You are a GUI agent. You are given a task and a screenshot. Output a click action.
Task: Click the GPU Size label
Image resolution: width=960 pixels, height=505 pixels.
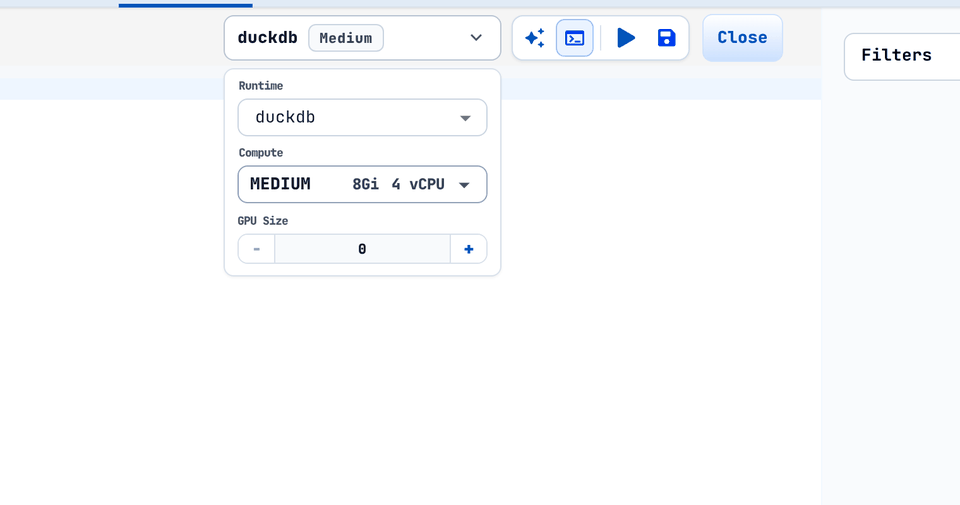click(263, 220)
